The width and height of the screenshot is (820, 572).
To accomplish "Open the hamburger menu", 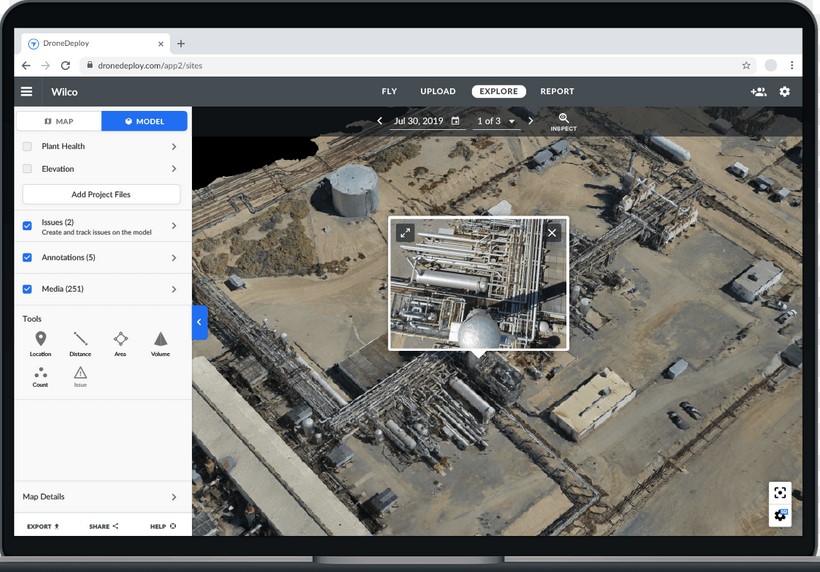I will click(27, 91).
